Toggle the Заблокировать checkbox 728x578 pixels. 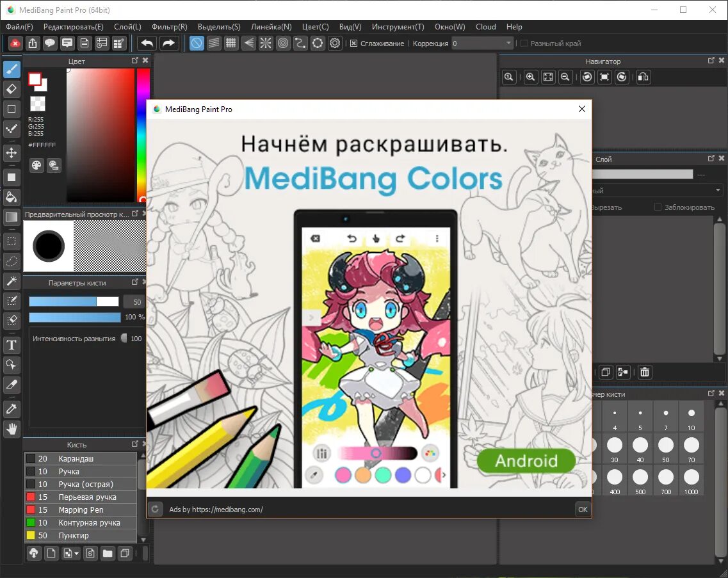point(658,207)
